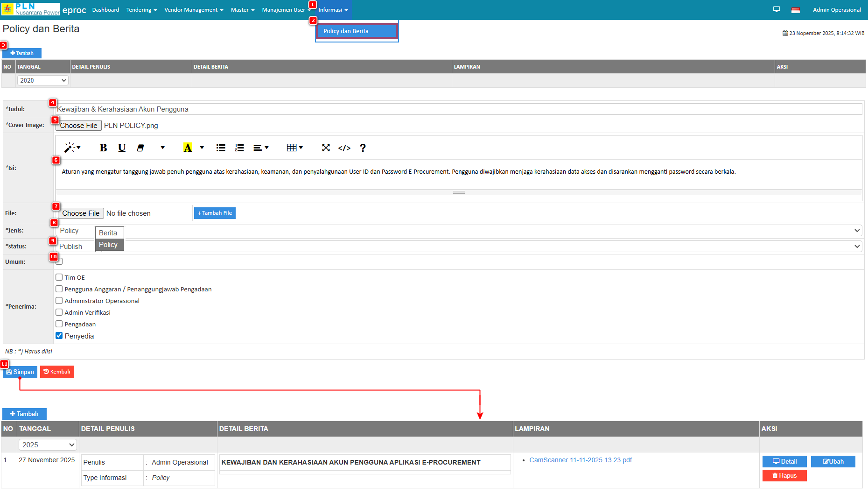Click the ordered numbered list icon
Image resolution: width=868 pixels, height=494 pixels.
click(239, 148)
